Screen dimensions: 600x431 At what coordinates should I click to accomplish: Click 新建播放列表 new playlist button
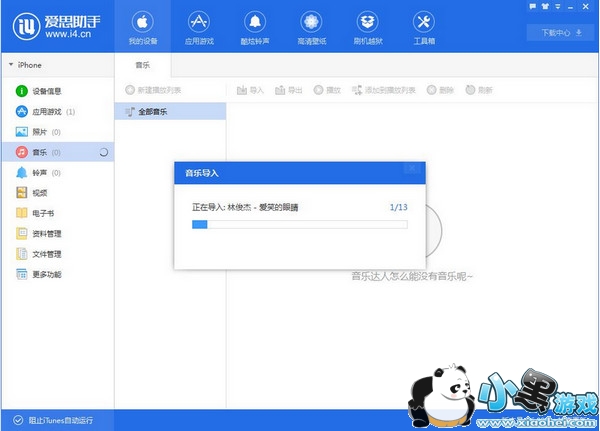[x=153, y=90]
